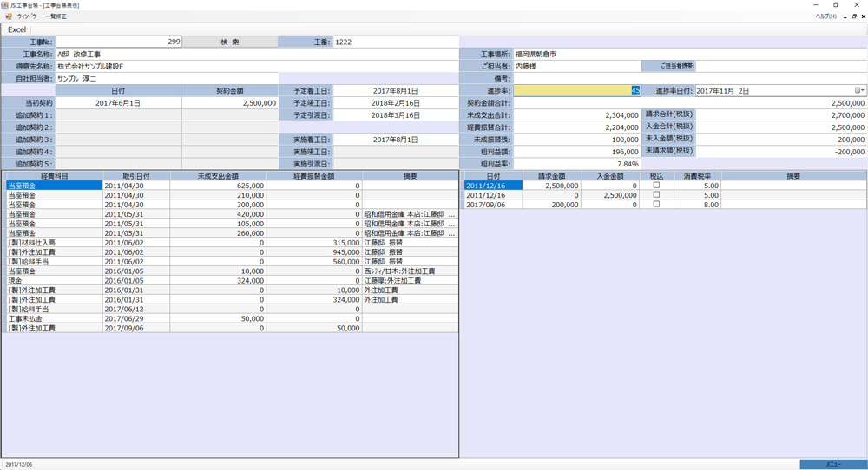The width and height of the screenshot is (868, 470).
Task: Click the 工事№ input field
Action: (x=119, y=42)
